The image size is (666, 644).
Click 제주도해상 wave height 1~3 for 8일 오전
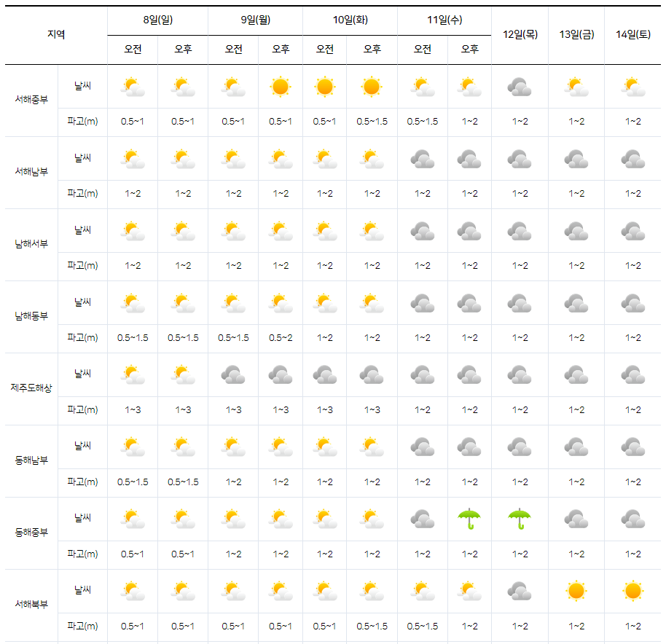point(133,410)
